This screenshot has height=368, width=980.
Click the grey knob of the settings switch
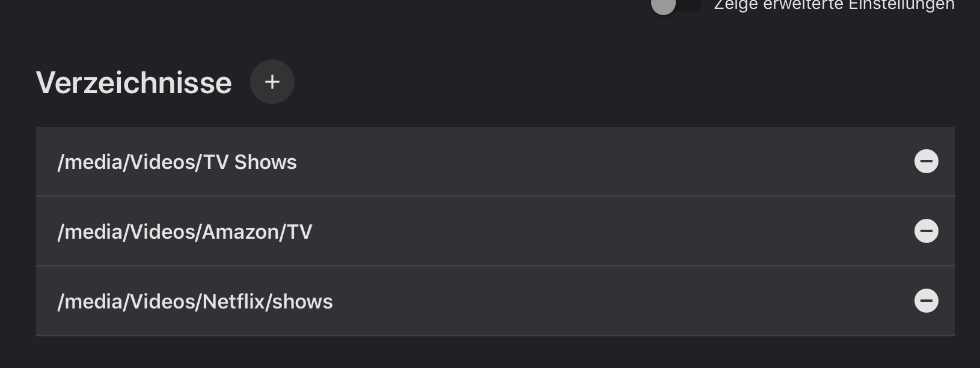[664, 5]
